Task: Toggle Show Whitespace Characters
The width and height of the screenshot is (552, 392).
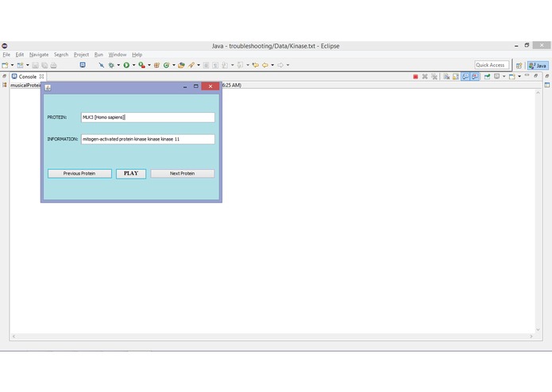Action: [x=215, y=65]
